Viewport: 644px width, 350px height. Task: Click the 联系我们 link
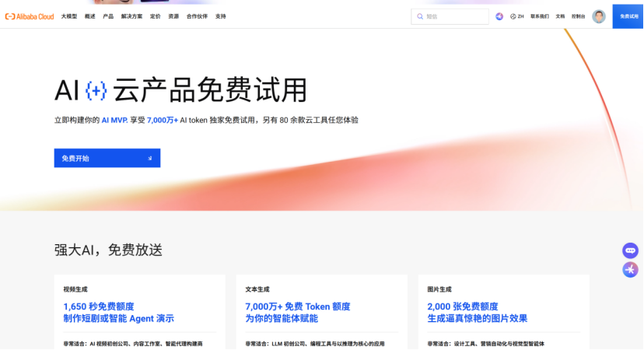[540, 16]
